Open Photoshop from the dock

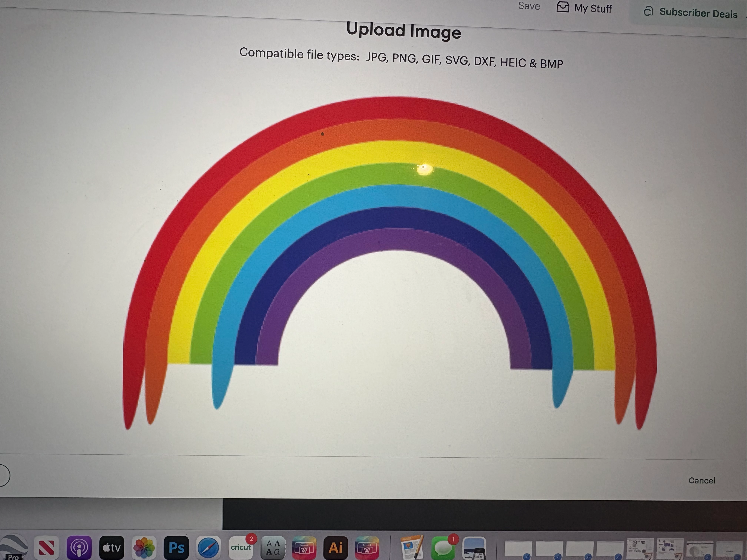(x=176, y=547)
